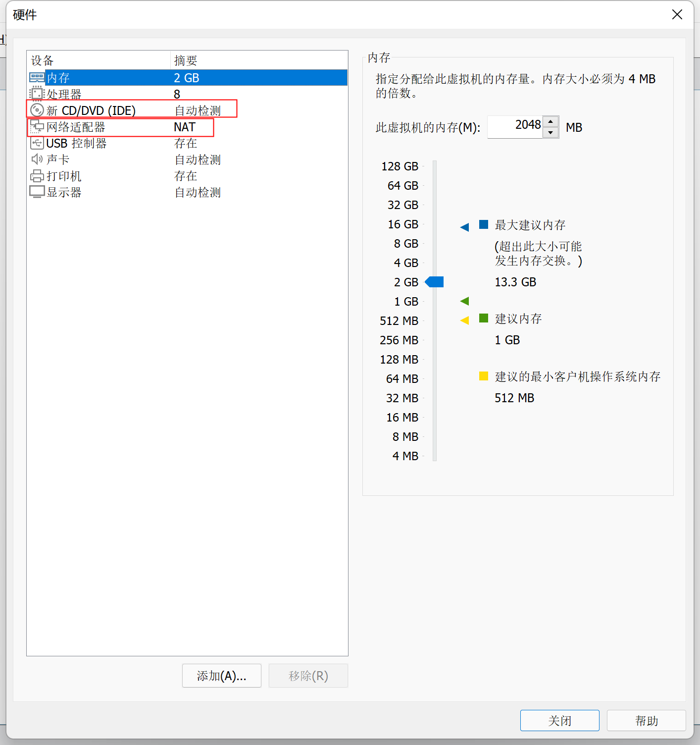
Task: Click the blue max recommended memory arrow
Action: click(464, 227)
